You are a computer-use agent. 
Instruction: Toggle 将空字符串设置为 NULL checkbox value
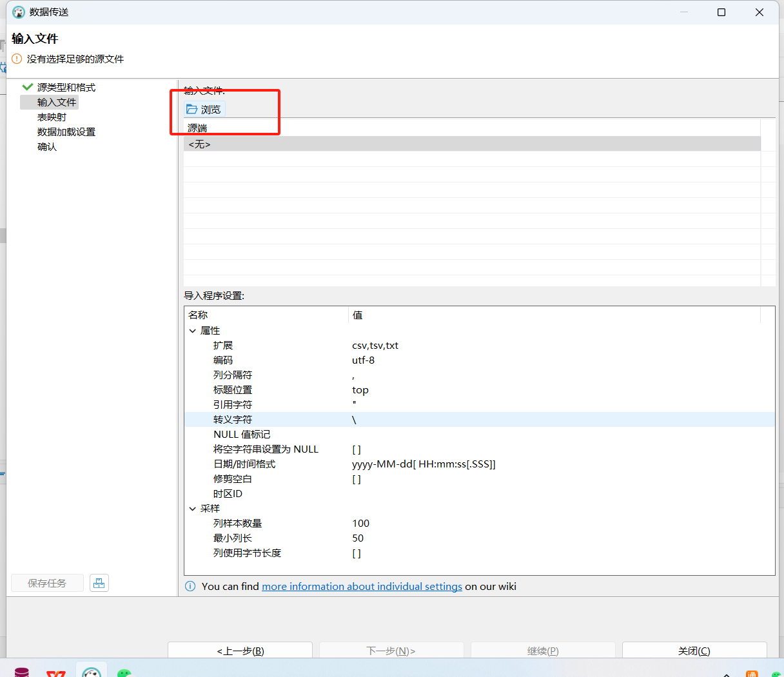click(x=357, y=449)
